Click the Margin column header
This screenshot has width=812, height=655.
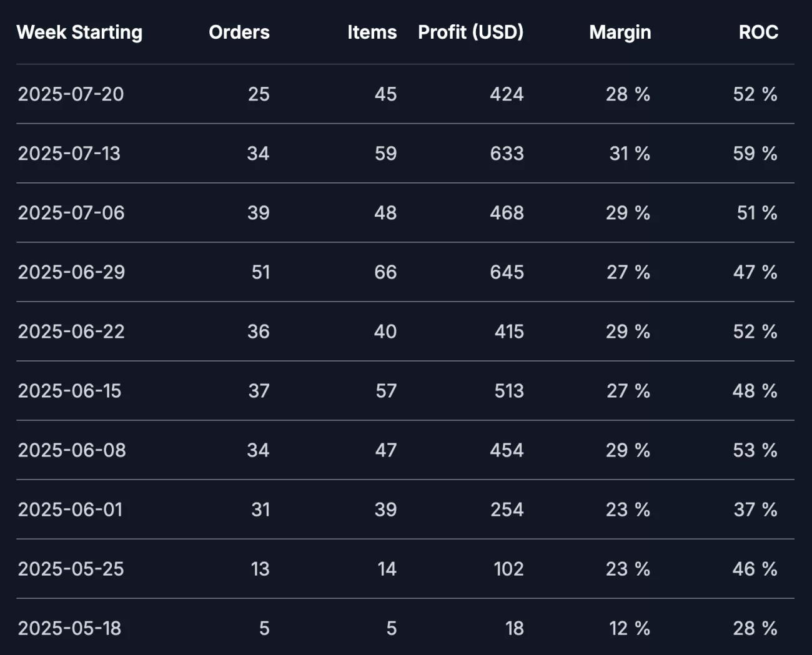point(620,32)
